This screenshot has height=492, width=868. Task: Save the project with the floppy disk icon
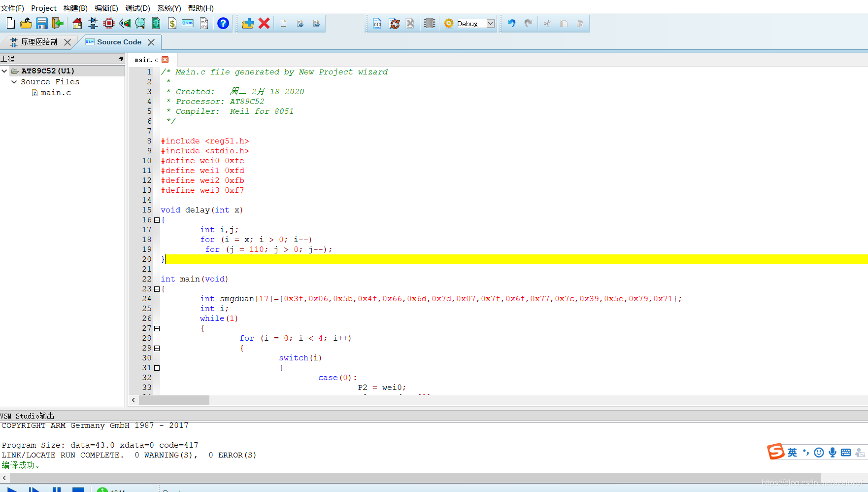point(42,23)
